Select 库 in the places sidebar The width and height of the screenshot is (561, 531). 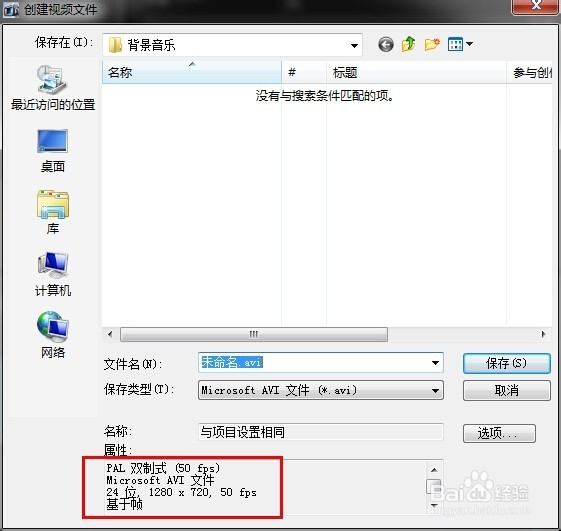click(x=53, y=213)
